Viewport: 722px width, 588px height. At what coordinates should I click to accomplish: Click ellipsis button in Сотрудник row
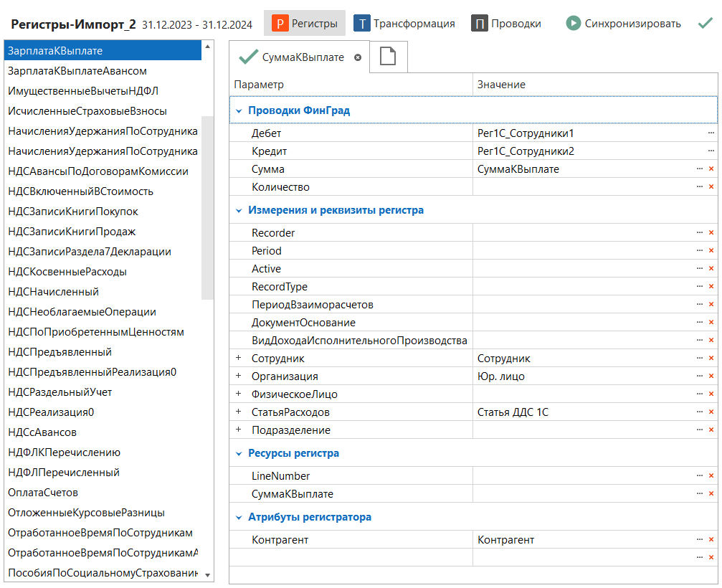699,359
